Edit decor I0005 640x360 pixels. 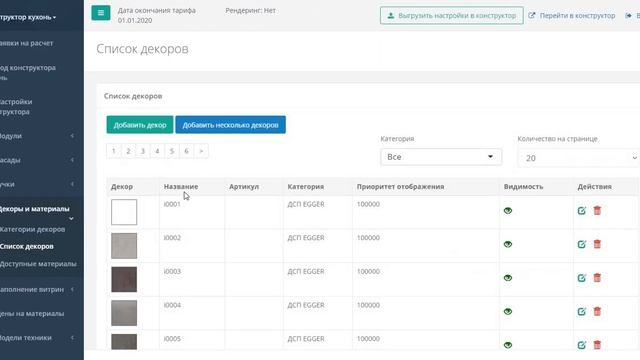coord(582,345)
